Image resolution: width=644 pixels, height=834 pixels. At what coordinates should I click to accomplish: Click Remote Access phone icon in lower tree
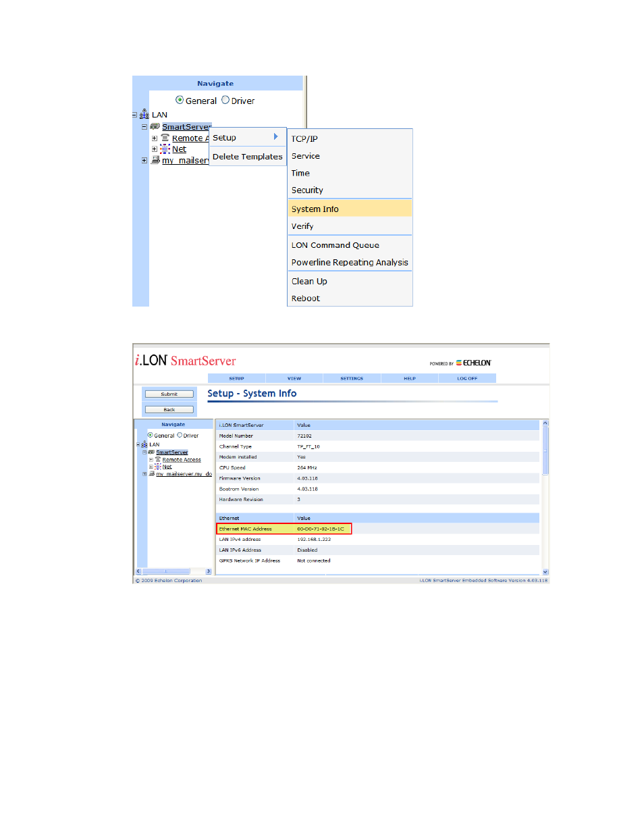158,459
